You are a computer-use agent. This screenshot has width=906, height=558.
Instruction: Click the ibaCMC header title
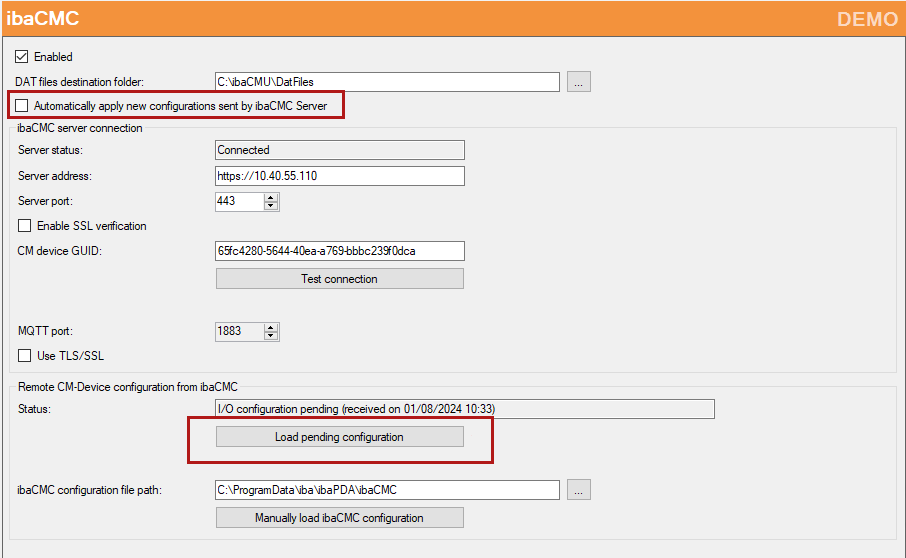[43, 18]
